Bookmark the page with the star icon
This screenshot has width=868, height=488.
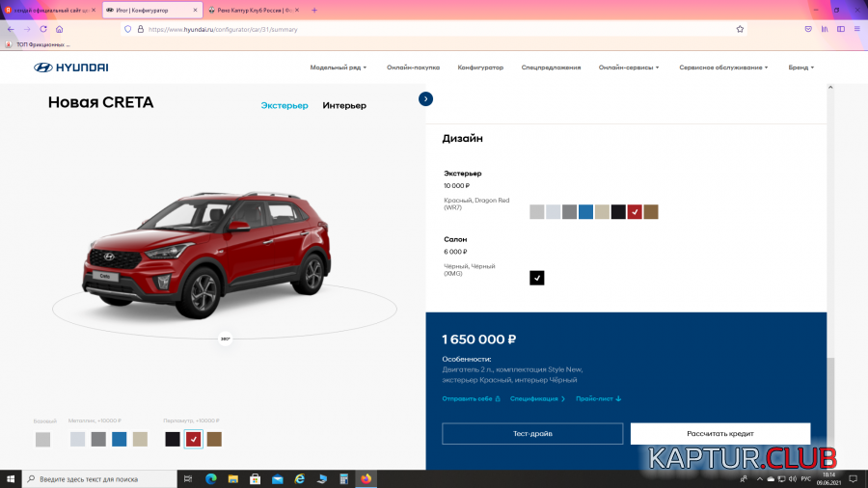click(x=740, y=29)
